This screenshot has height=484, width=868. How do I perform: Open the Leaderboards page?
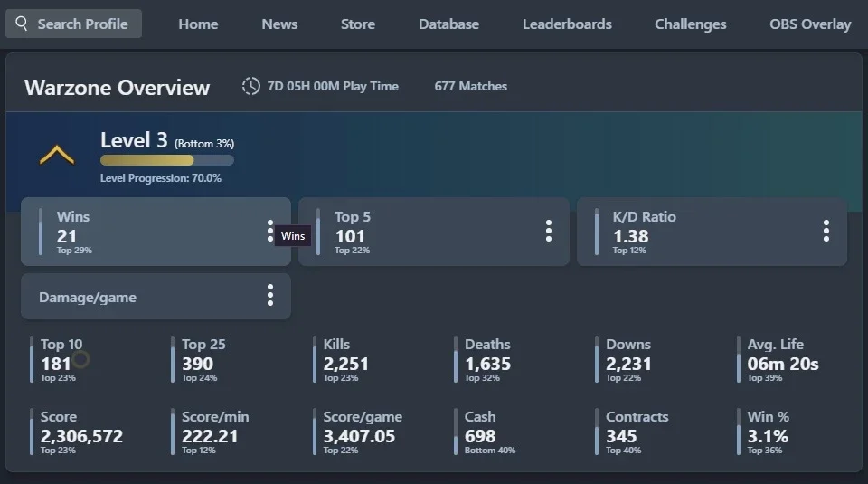click(x=567, y=24)
